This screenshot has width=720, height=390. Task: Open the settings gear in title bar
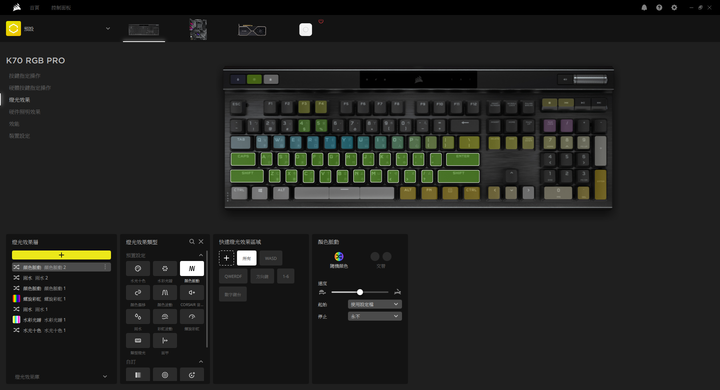tap(674, 7)
